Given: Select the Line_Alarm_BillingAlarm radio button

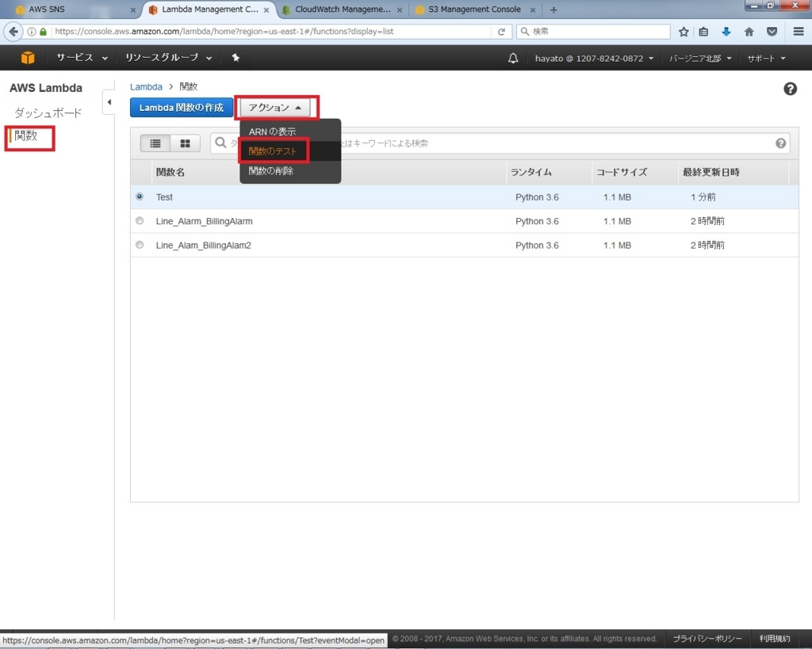Looking at the screenshot, I should pyautogui.click(x=140, y=221).
